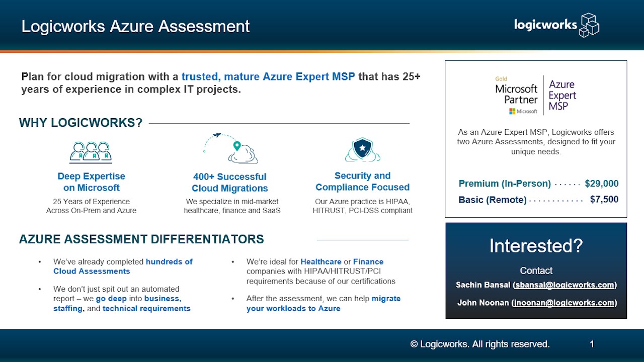Image resolution: width=644 pixels, height=362 pixels.
Task: Click the cloud migration airplane icon
Action: pyautogui.click(x=230, y=148)
